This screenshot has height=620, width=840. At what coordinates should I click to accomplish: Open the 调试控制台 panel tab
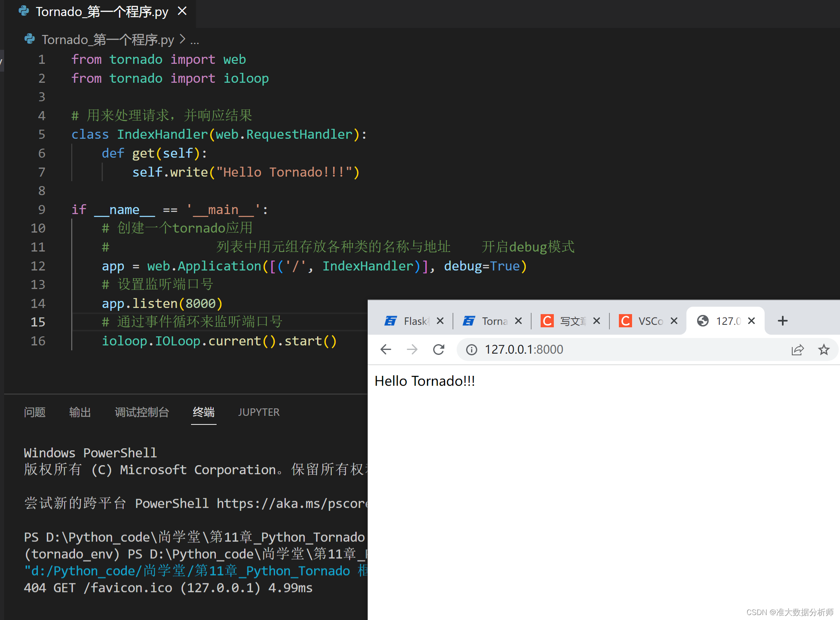pyautogui.click(x=142, y=412)
